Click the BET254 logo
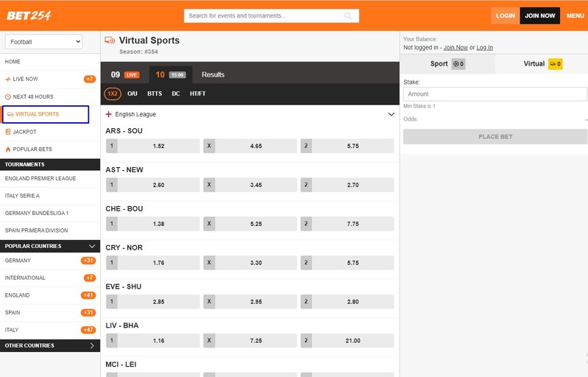588x377 pixels. pyautogui.click(x=29, y=15)
